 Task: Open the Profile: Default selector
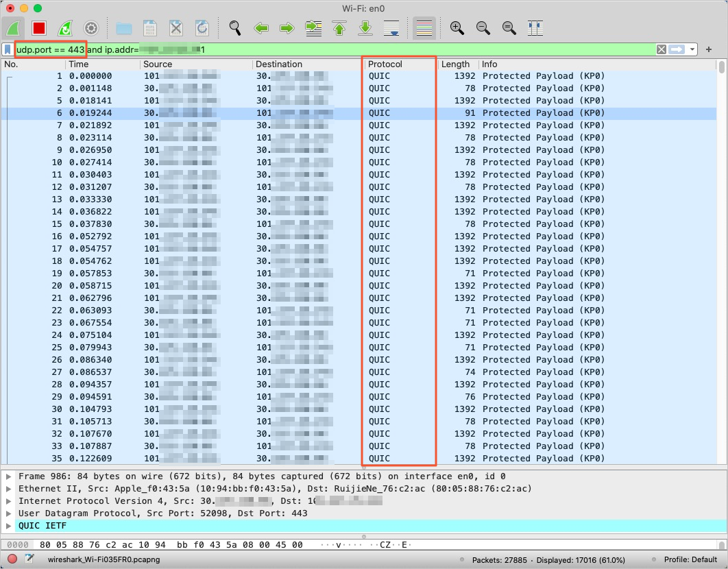tap(690, 559)
